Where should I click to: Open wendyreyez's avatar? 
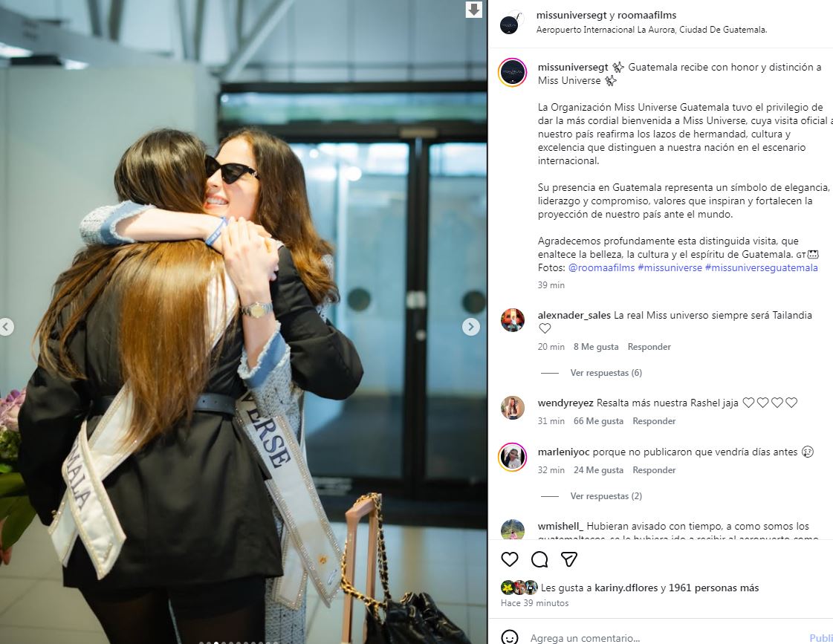coord(513,408)
